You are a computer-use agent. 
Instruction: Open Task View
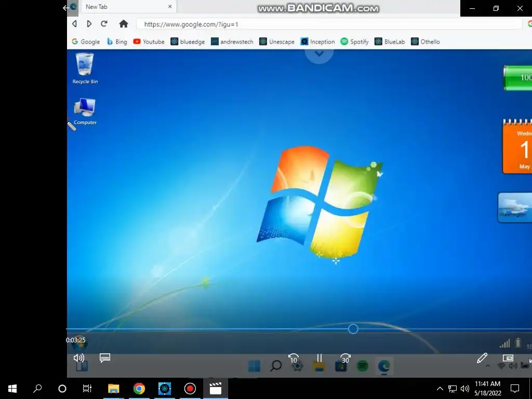tap(87, 389)
